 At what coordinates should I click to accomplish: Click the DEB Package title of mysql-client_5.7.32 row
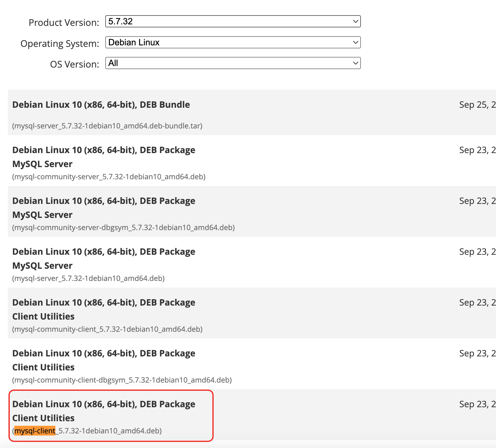(x=104, y=404)
